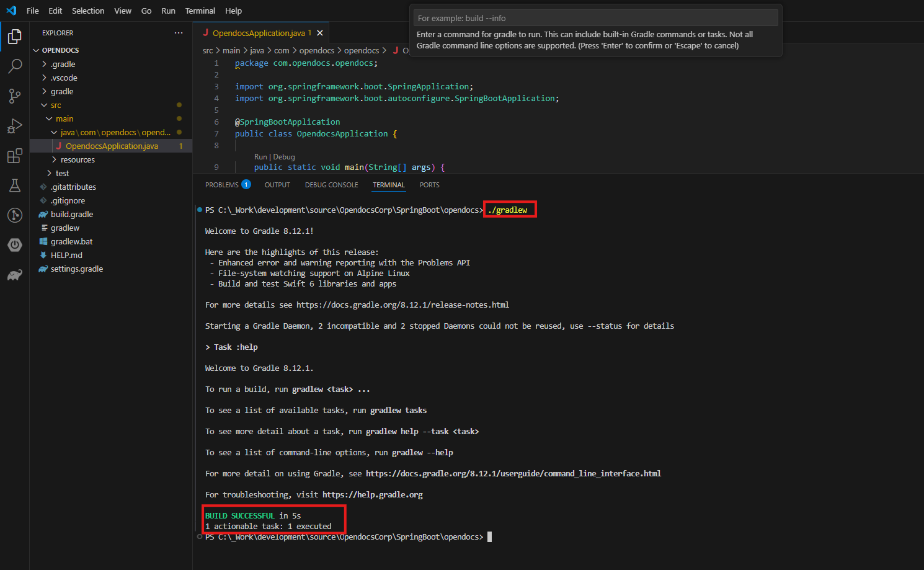This screenshot has width=924, height=570.
Task: Open .gitignore file
Action: [x=111, y=200]
